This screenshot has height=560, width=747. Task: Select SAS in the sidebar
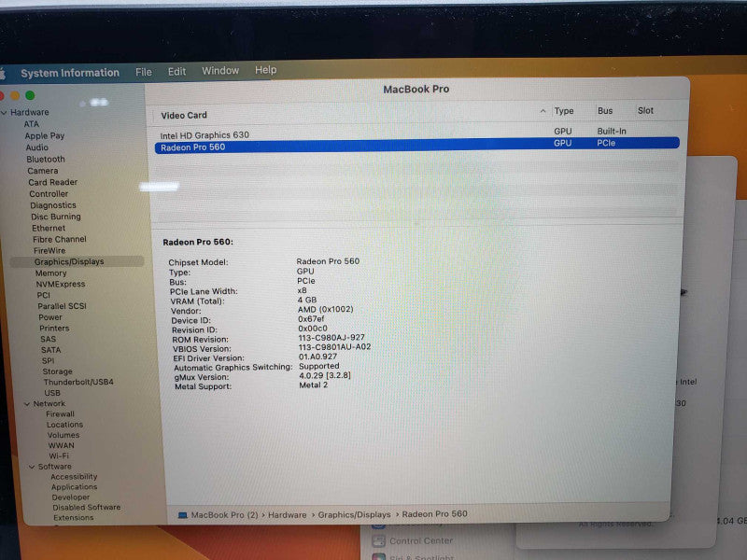pos(49,339)
